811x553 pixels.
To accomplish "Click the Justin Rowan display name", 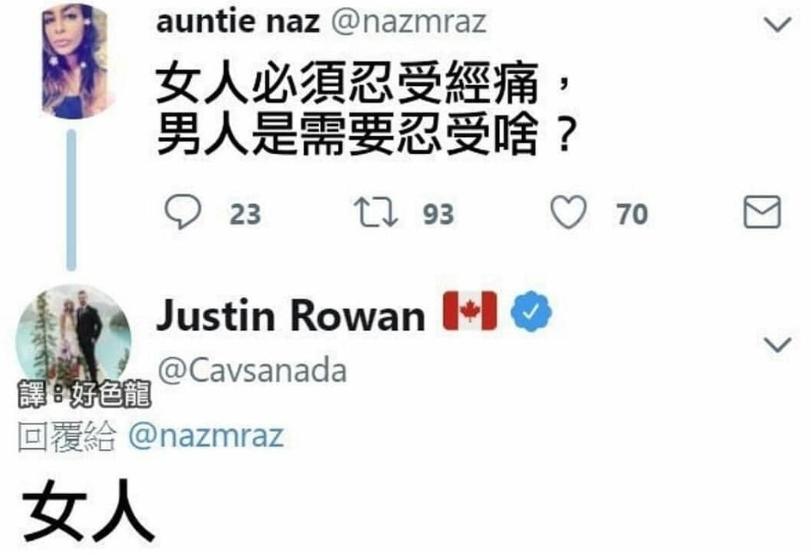I will (x=291, y=315).
